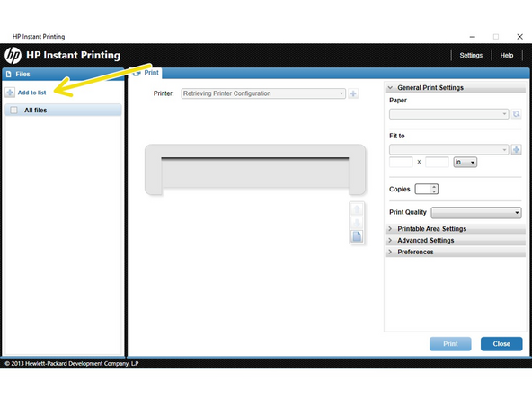The height and width of the screenshot is (399, 532).
Task: Collapse the General Print Settings section
Action: point(456,87)
